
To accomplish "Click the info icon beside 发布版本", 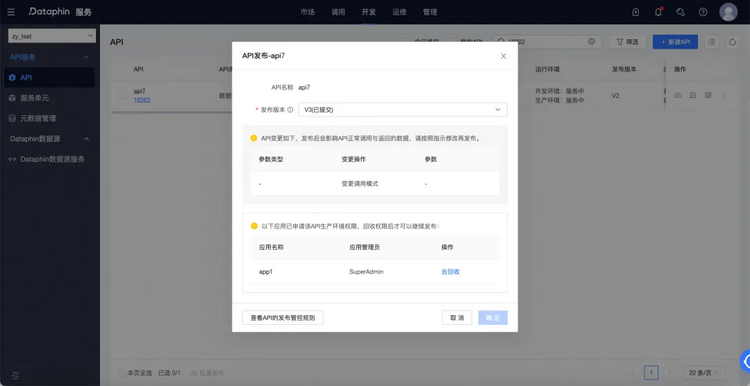I will coord(290,110).
